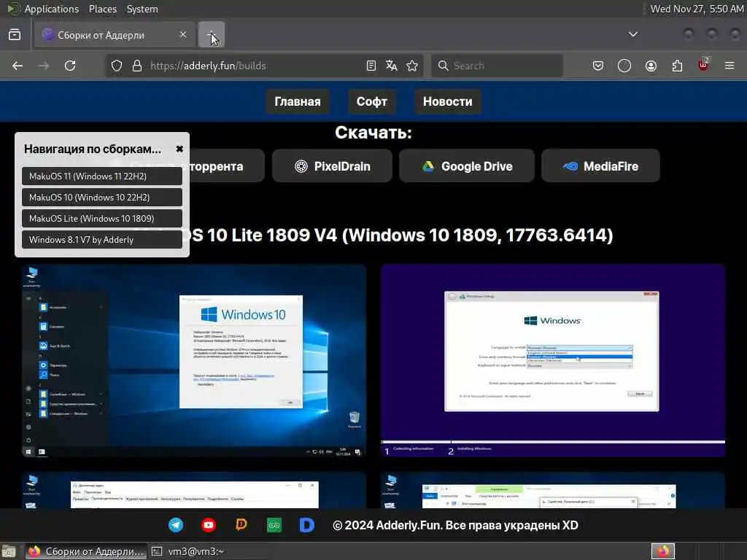
Task: Toggle reader view icon
Action: click(371, 66)
